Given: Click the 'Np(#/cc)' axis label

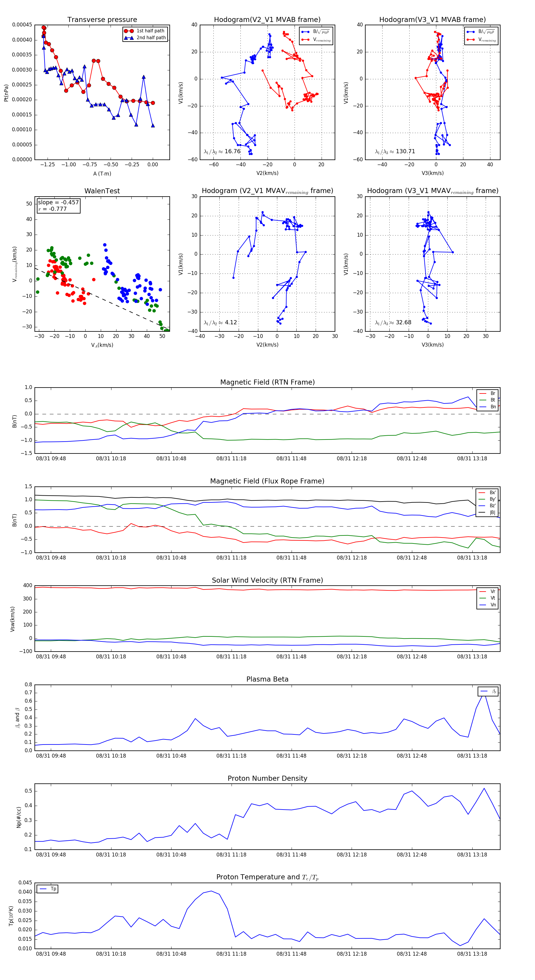Looking at the screenshot, I should (19, 817).
